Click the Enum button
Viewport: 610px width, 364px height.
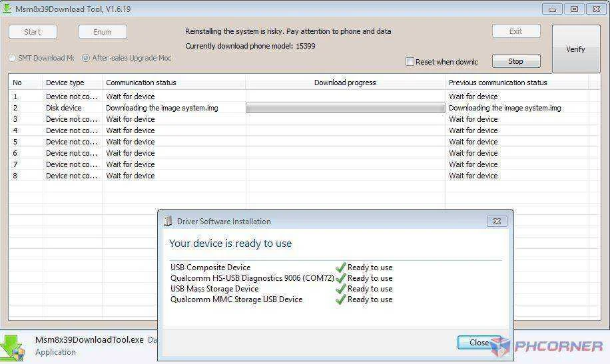tap(103, 32)
